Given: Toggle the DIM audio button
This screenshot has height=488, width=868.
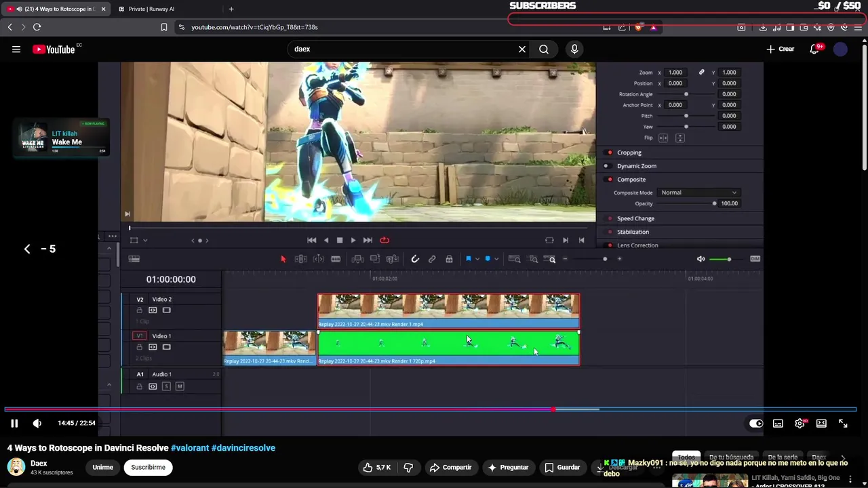Looking at the screenshot, I should (x=755, y=259).
